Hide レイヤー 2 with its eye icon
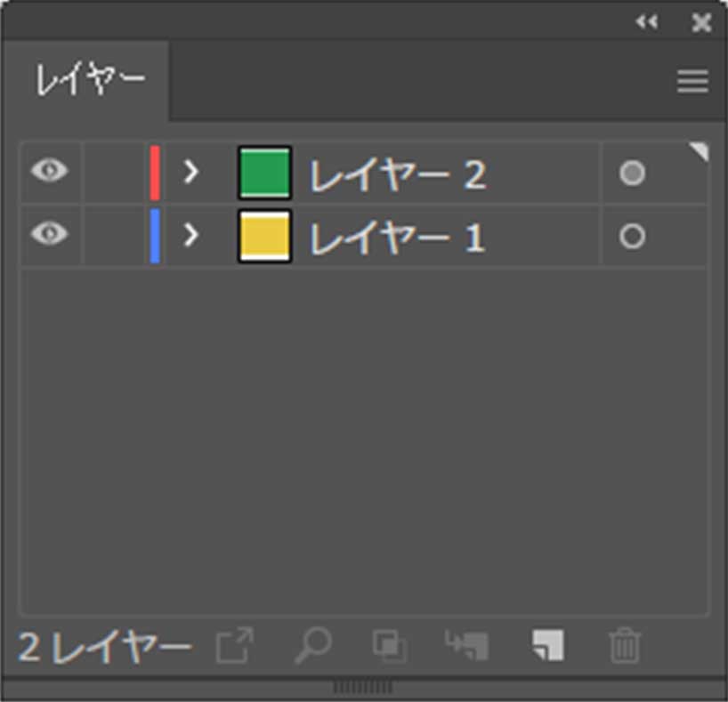728x702 pixels. click(50, 171)
